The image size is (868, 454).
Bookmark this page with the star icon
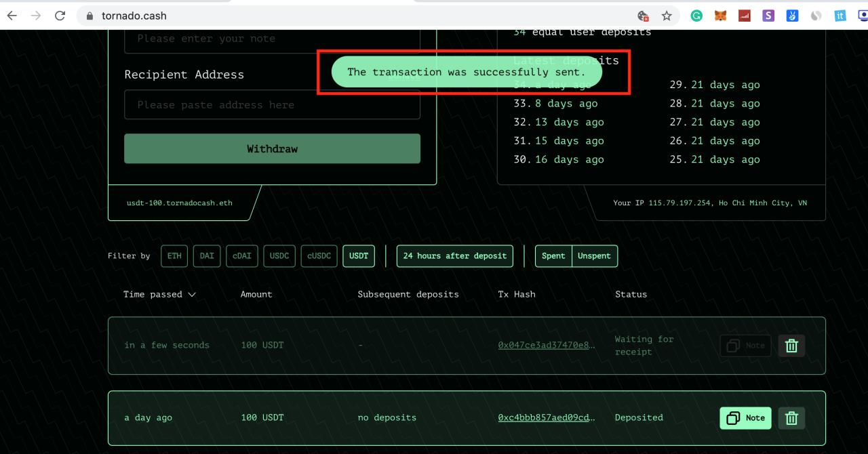tap(667, 16)
